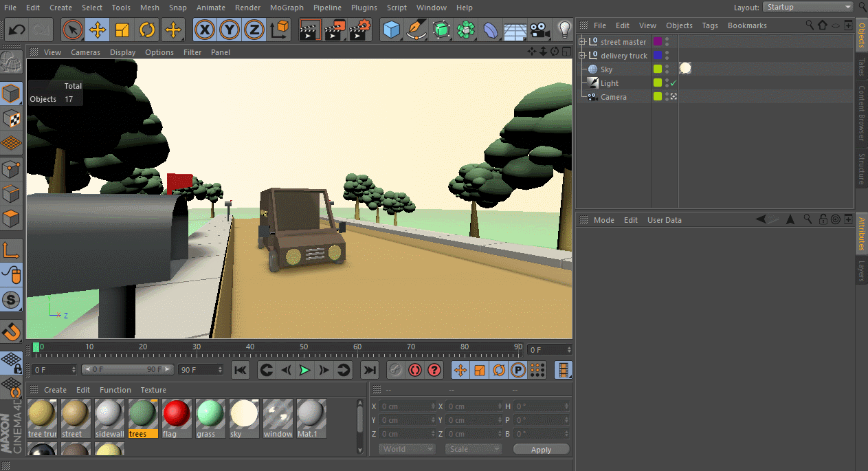Play the animation forwards
The image size is (868, 471).
[304, 370]
